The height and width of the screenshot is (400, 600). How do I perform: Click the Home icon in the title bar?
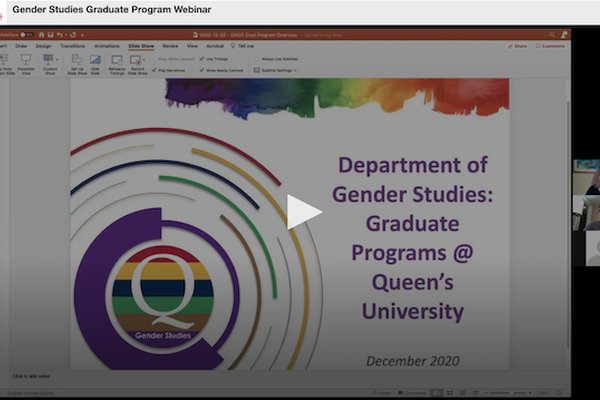tap(41, 35)
